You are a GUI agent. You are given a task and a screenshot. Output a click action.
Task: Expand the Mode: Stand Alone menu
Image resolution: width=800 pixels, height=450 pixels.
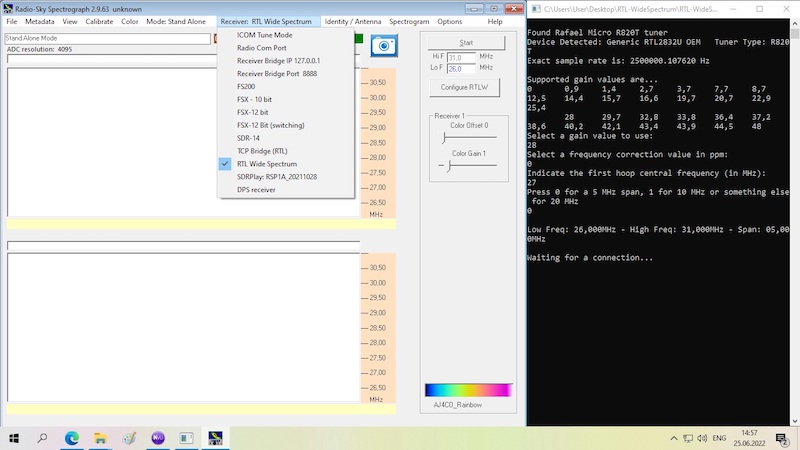(178, 21)
